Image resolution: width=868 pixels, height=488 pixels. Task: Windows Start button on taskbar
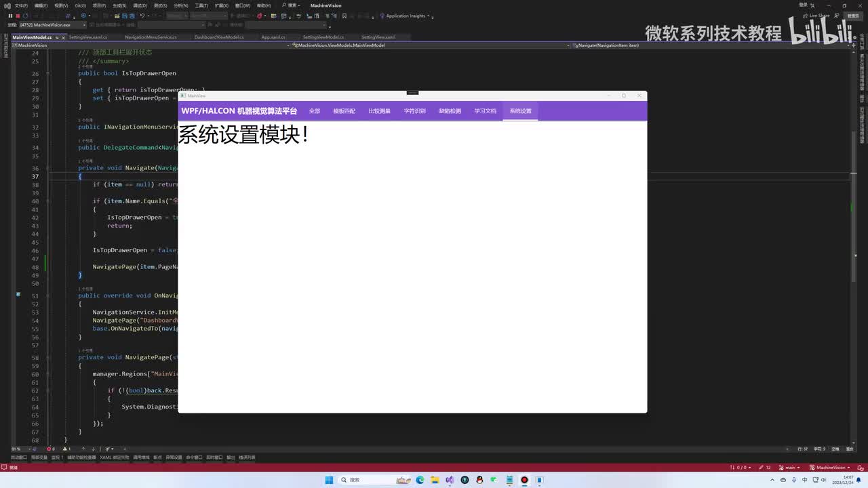(x=329, y=480)
